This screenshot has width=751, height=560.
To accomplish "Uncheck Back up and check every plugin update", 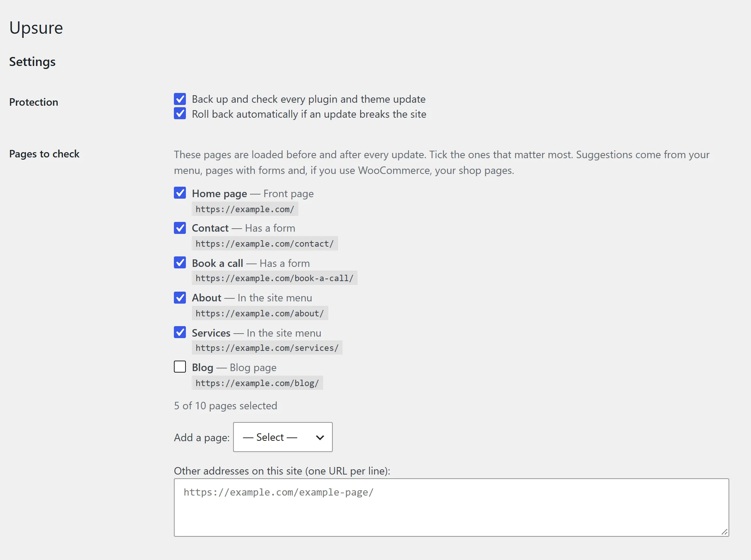I will pos(180,99).
